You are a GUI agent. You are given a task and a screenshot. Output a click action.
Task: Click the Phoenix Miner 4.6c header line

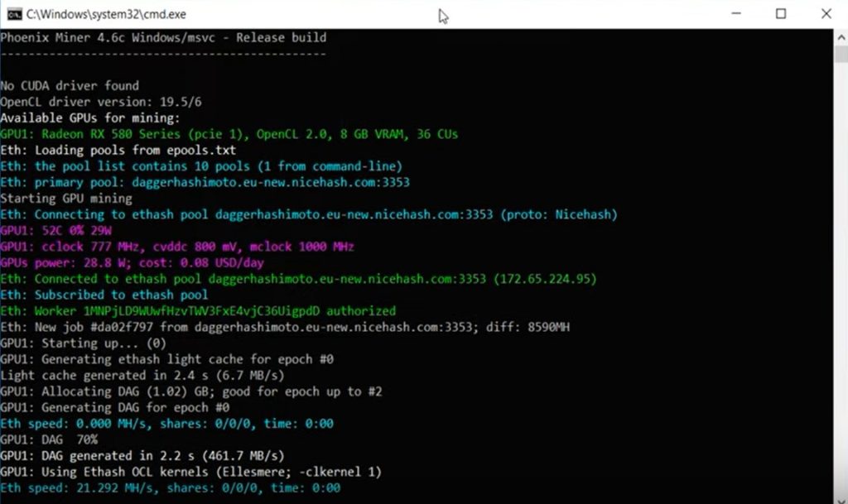click(x=163, y=38)
